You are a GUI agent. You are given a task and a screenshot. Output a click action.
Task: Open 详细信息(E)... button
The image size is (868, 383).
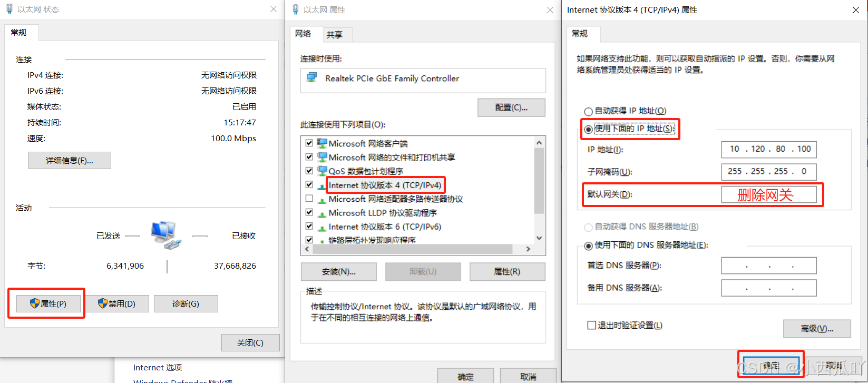(x=70, y=161)
